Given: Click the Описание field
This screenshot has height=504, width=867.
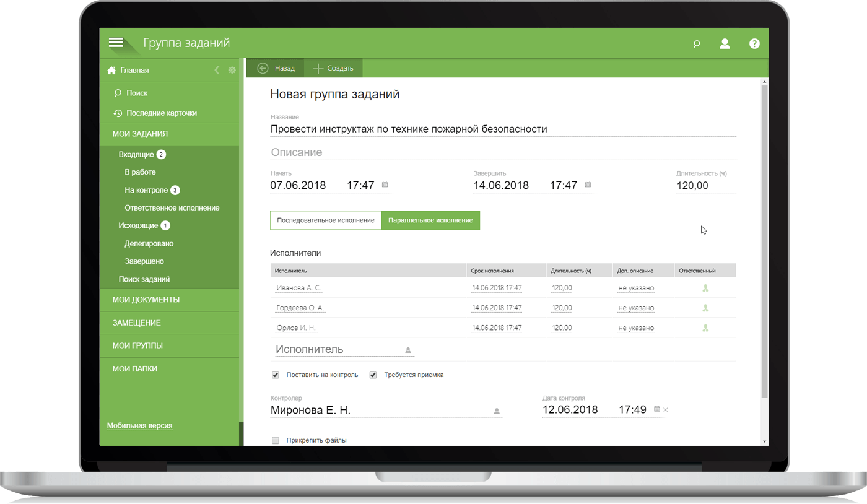Looking at the screenshot, I should pyautogui.click(x=503, y=152).
